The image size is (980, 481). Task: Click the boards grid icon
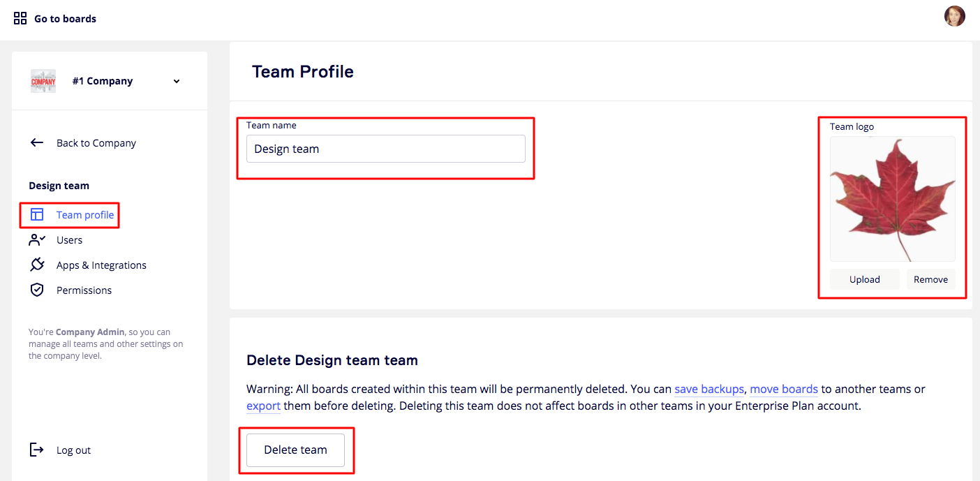20,18
